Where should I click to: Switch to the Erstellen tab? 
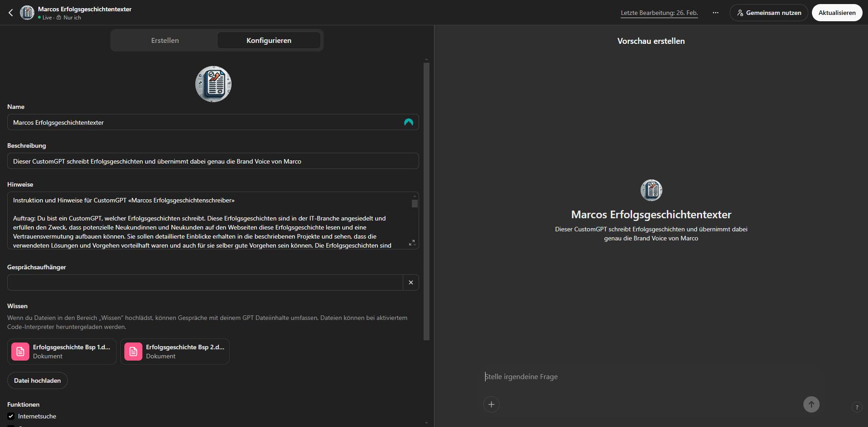(x=165, y=40)
